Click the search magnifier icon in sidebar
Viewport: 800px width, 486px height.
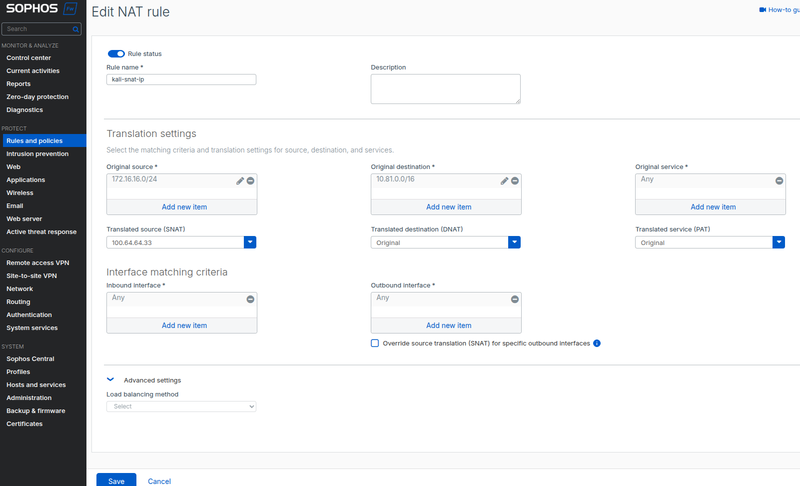[76, 30]
